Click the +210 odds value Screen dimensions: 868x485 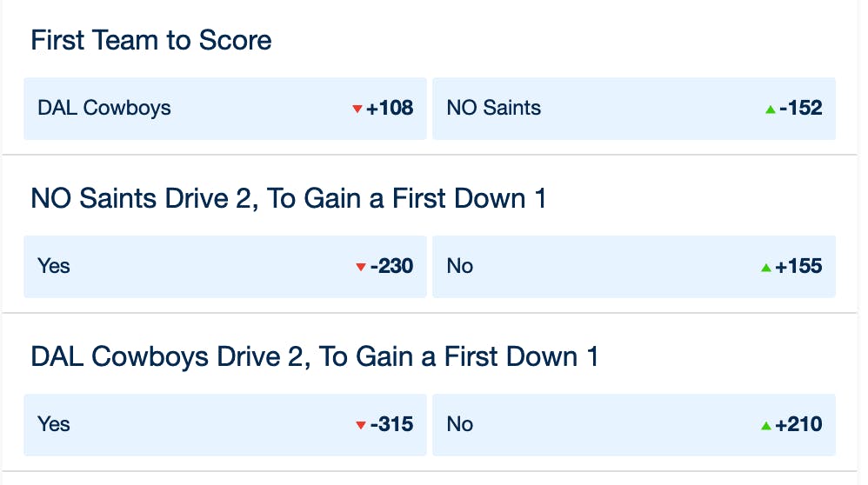[798, 424]
